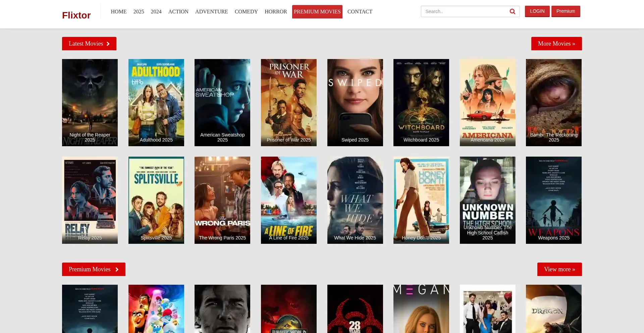Select the ADVENTURE genre menu
This screenshot has width=644, height=333.
[212, 12]
